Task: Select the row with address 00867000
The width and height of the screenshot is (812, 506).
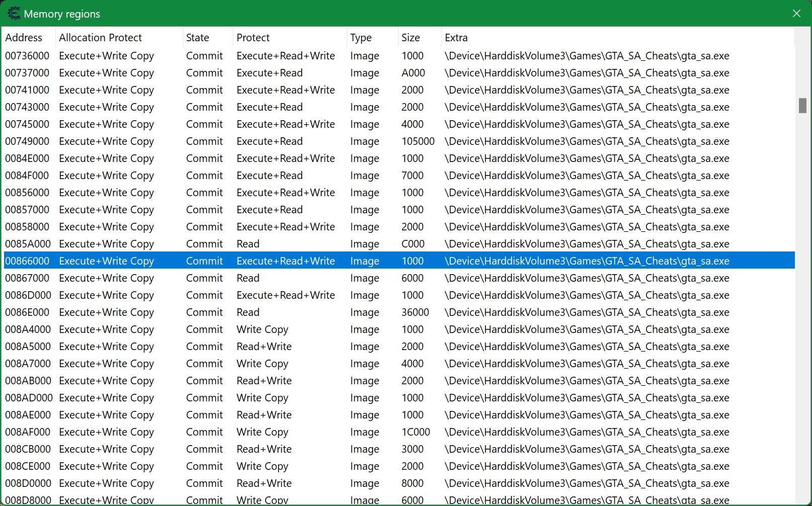Action: coord(399,278)
